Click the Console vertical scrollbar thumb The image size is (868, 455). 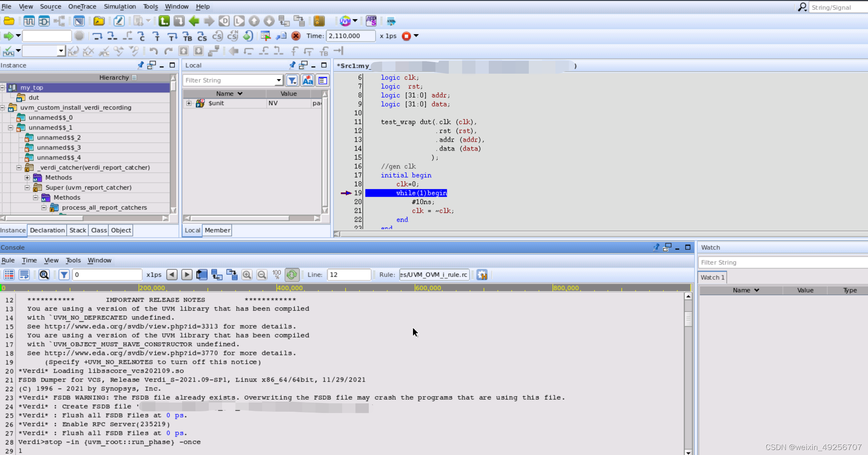pyautogui.click(x=688, y=319)
